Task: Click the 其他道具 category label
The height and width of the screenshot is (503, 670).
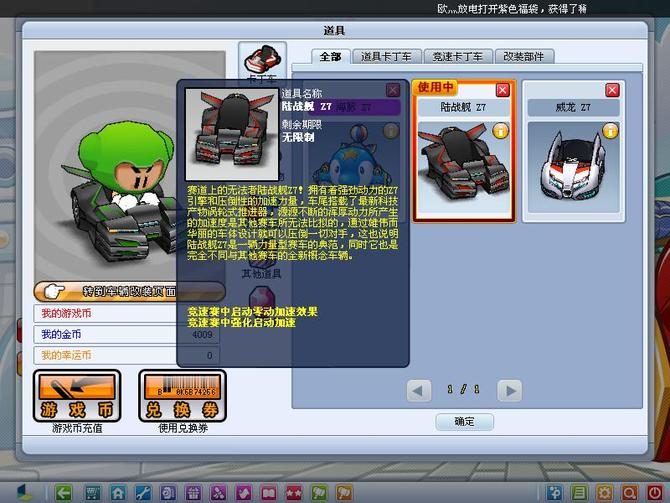Action: (262, 274)
